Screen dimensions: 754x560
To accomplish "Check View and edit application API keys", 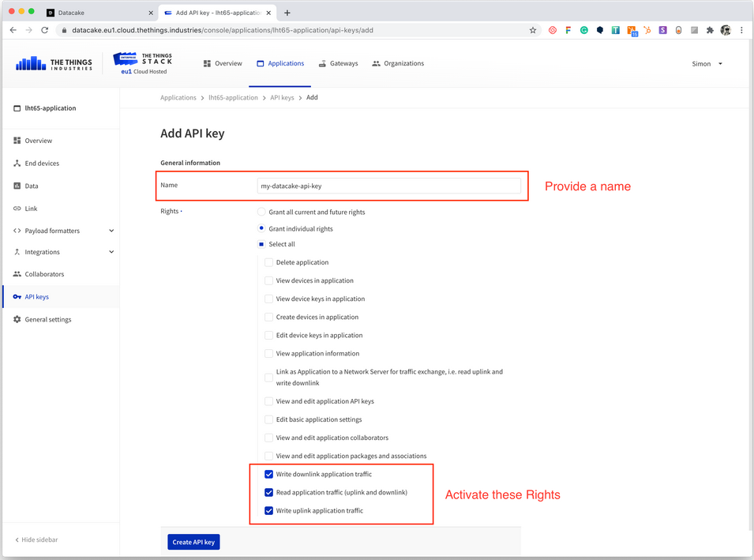I will 268,401.
